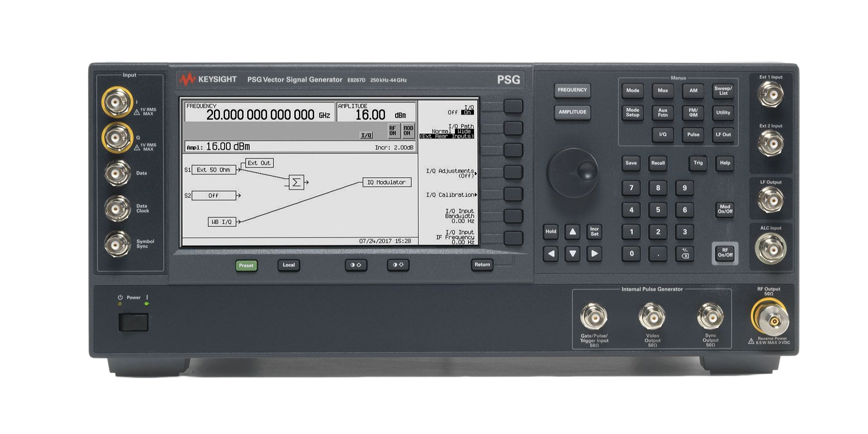
Task: Click the Keysight logo
Action: tap(208, 80)
